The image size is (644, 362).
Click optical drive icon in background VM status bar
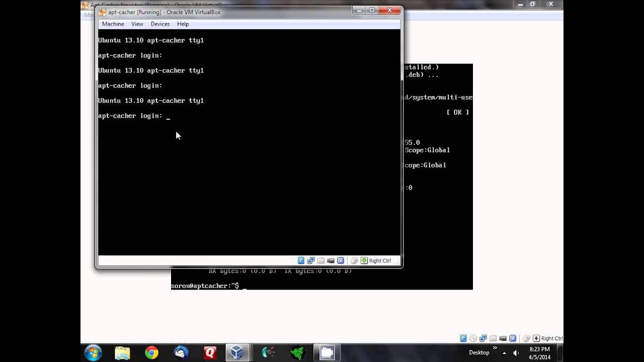point(473,338)
